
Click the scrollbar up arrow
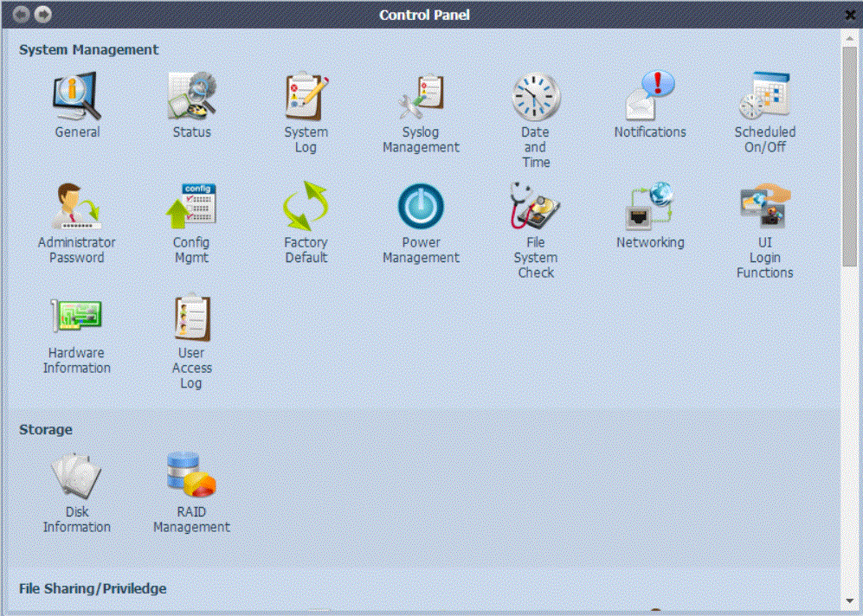850,38
